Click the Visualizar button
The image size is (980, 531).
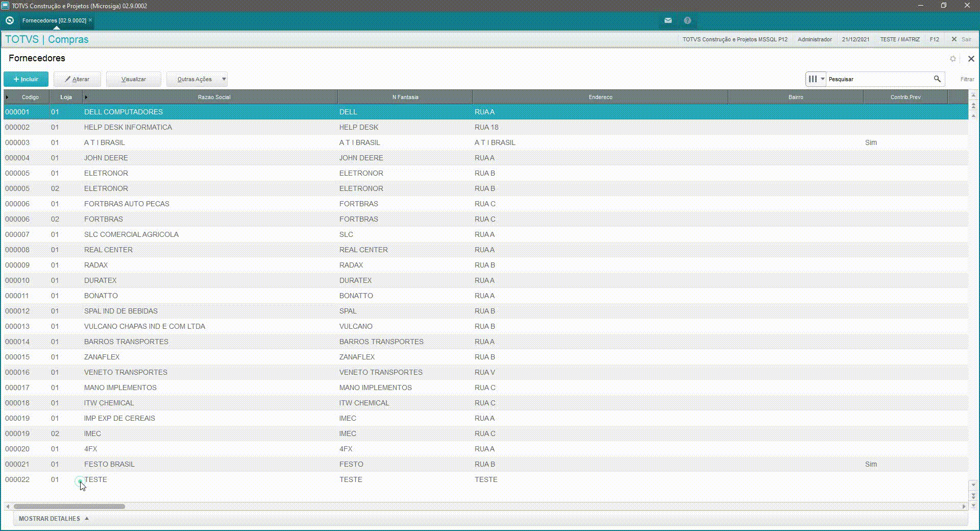click(134, 79)
